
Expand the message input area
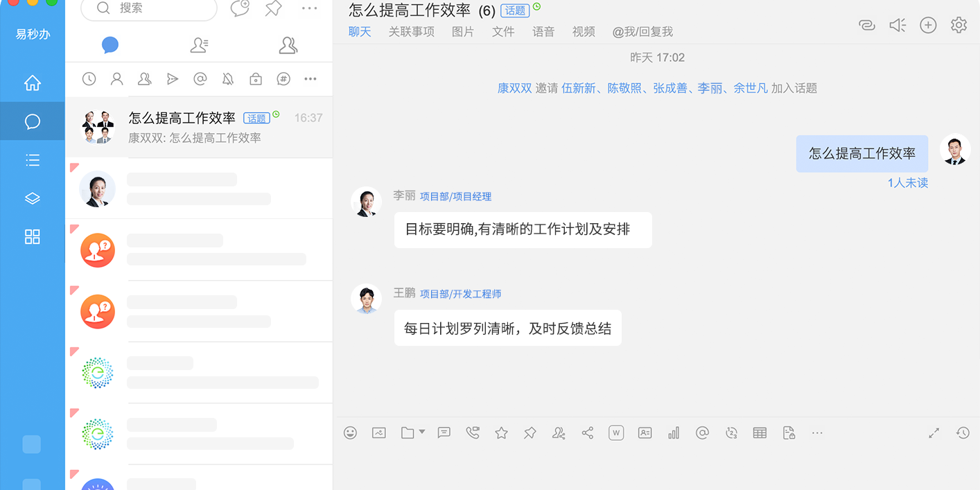[x=934, y=433]
